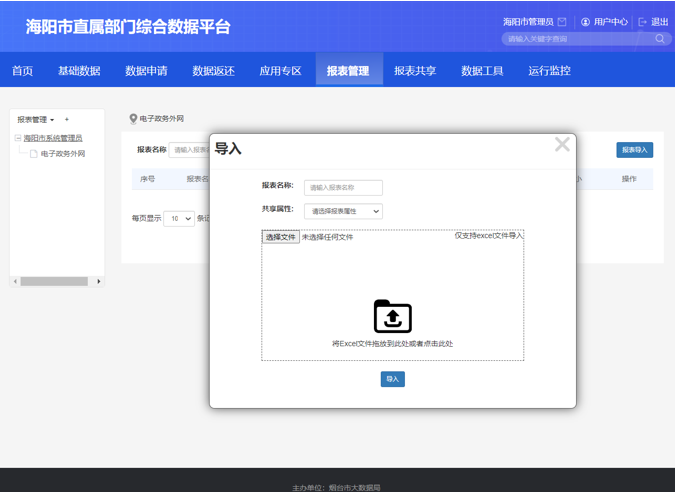Click the 退出 link
The image size is (675, 493).
[x=659, y=22]
